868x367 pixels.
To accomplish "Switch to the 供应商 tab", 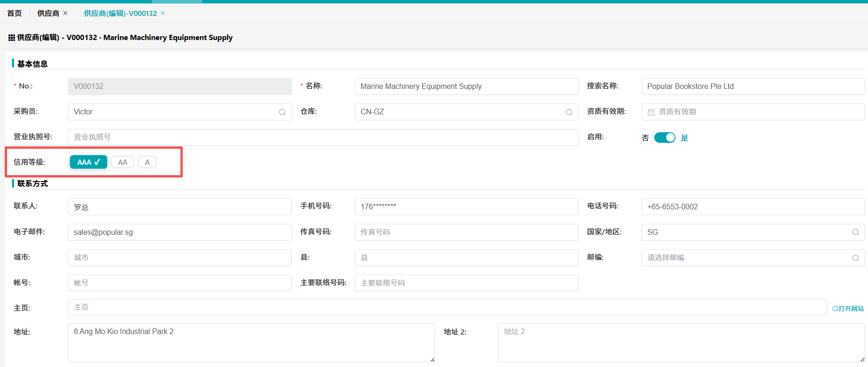I will click(x=48, y=13).
